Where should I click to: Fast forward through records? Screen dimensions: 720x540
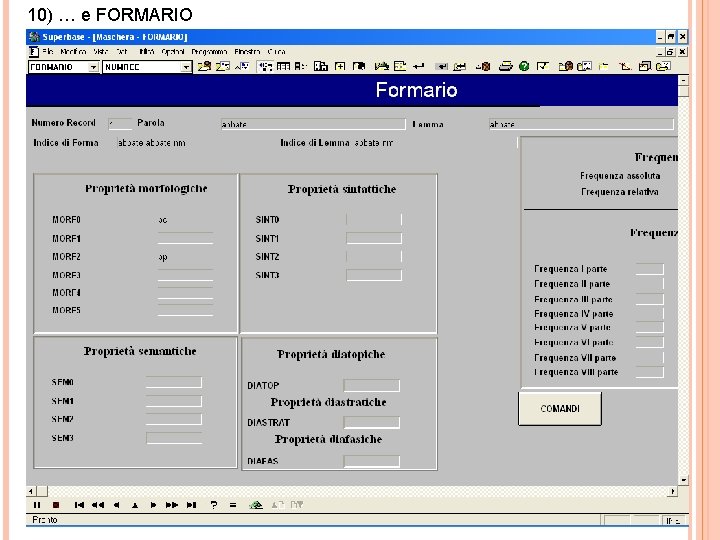[172, 505]
